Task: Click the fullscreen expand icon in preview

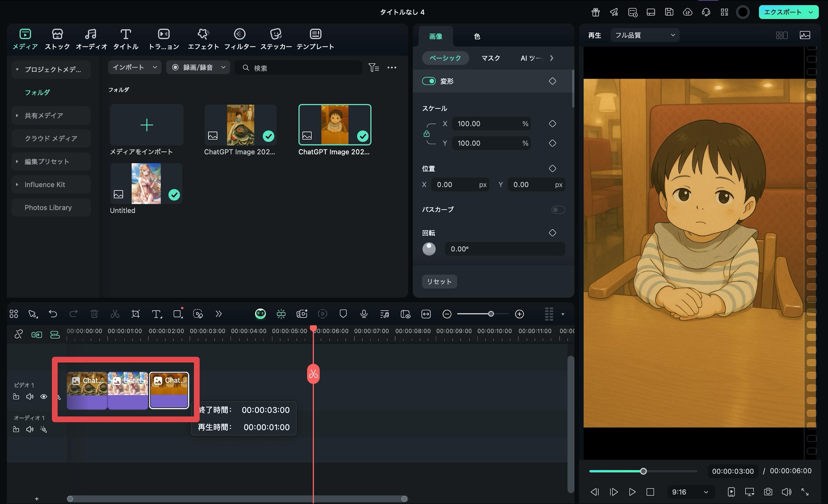Action: pos(805,492)
